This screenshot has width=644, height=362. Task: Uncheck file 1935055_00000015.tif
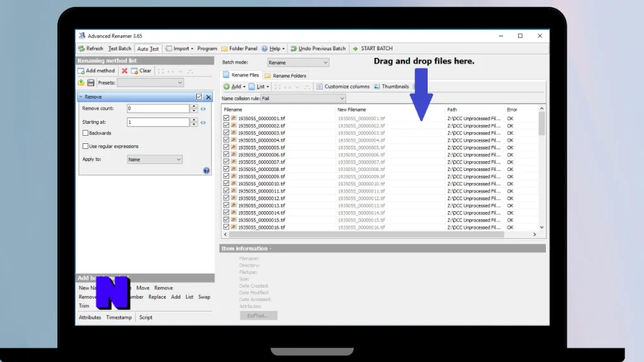tap(226, 219)
